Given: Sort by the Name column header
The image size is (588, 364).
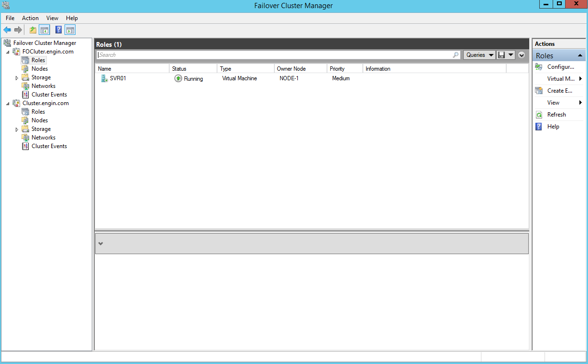Looking at the screenshot, I should pos(132,69).
